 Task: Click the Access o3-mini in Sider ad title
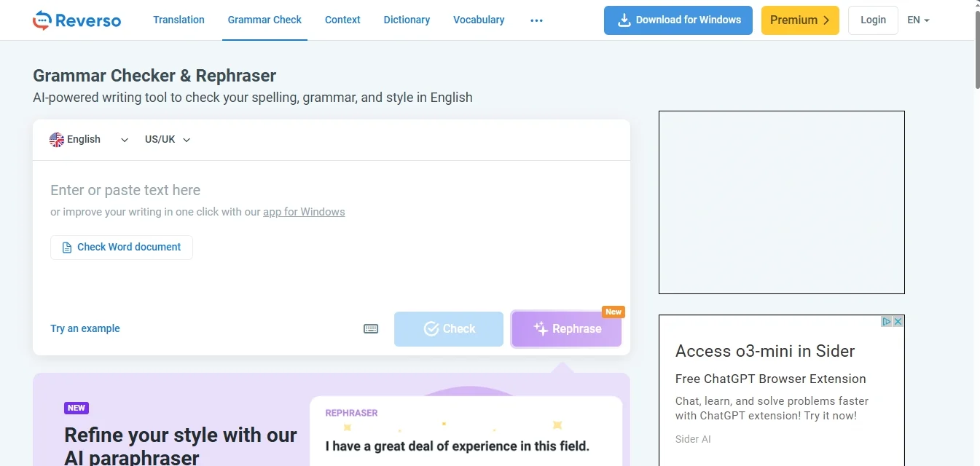pos(765,351)
